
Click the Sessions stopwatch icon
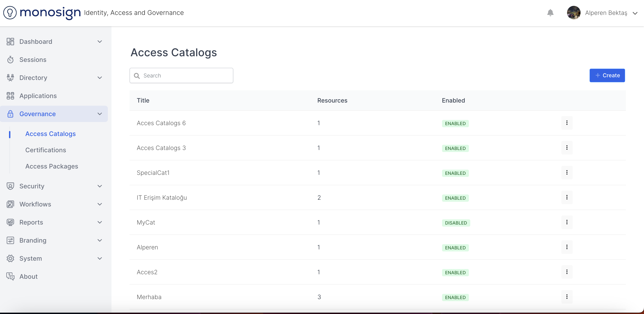tap(10, 60)
